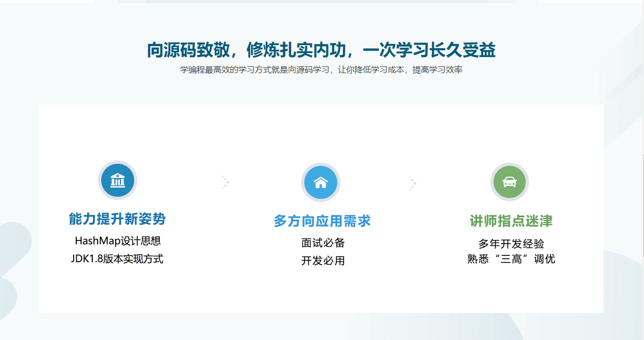Click the blue bank building icon

pos(117,180)
